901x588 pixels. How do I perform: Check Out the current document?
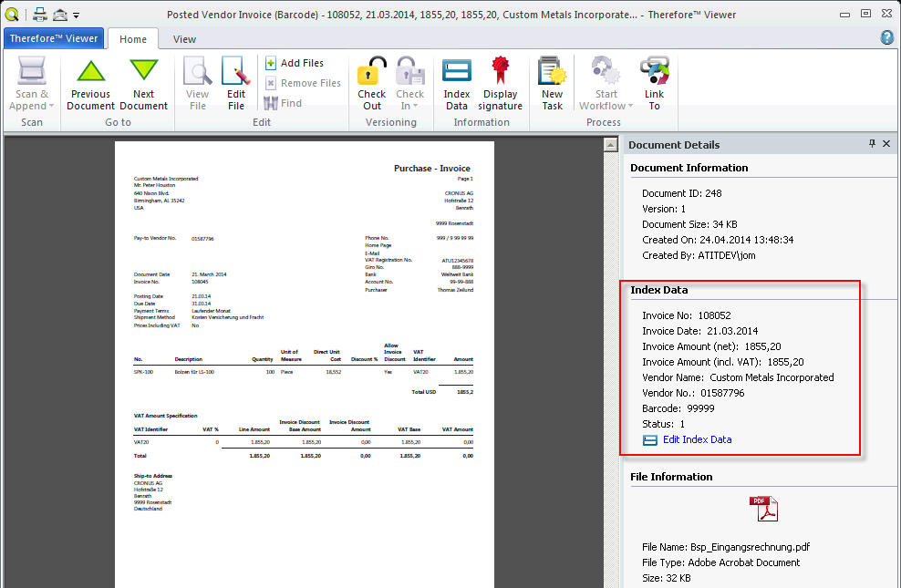pyautogui.click(x=371, y=80)
